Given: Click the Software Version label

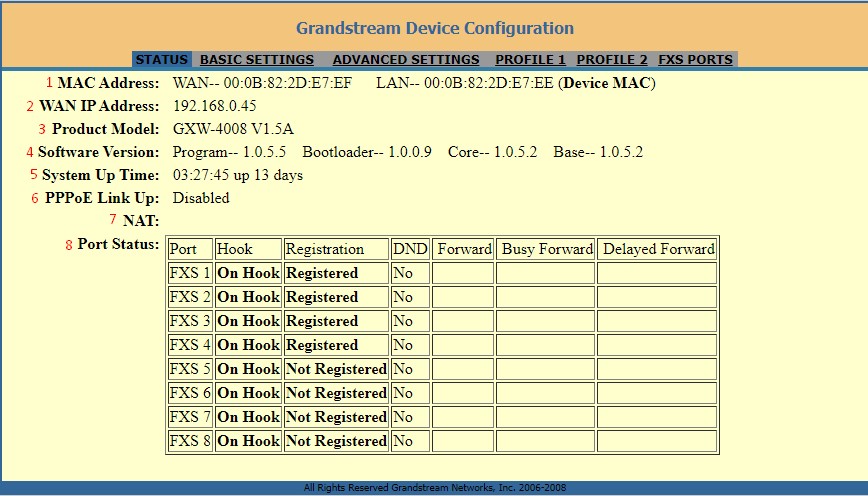Looking at the screenshot, I should point(98,152).
